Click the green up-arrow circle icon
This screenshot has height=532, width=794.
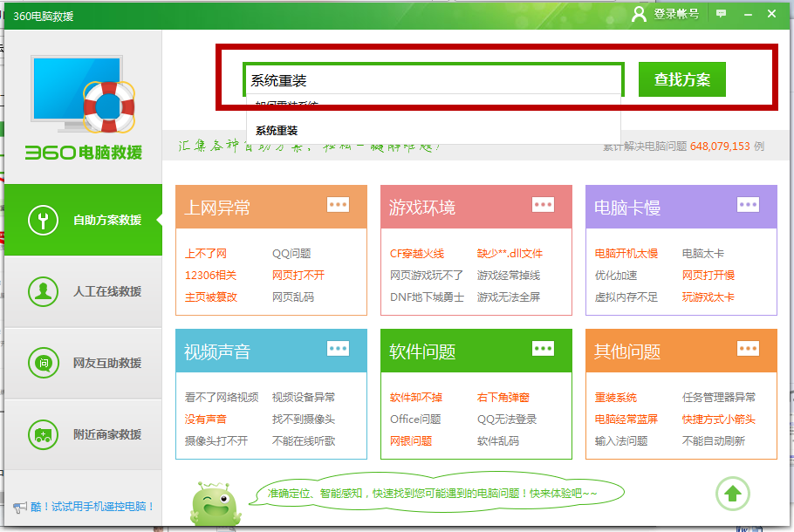[732, 494]
